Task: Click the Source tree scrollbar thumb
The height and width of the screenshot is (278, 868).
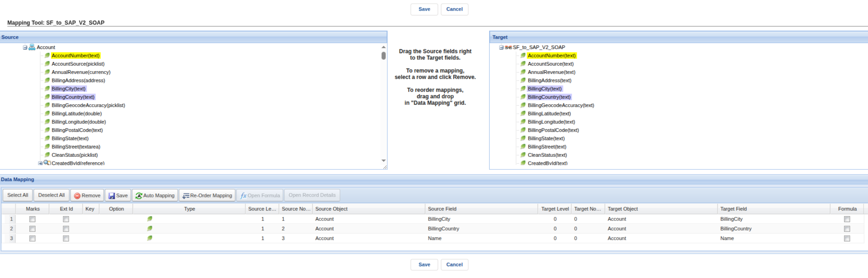Action: click(x=384, y=56)
